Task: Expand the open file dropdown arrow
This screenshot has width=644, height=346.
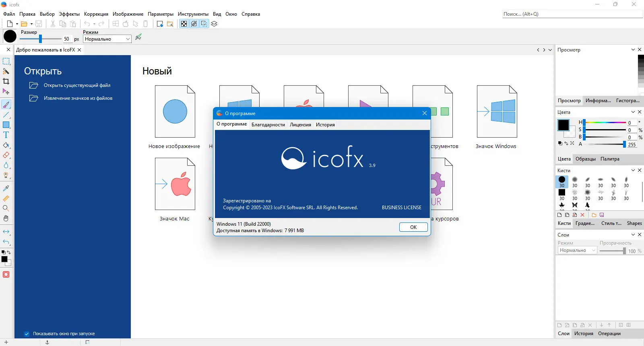Action: point(31,24)
